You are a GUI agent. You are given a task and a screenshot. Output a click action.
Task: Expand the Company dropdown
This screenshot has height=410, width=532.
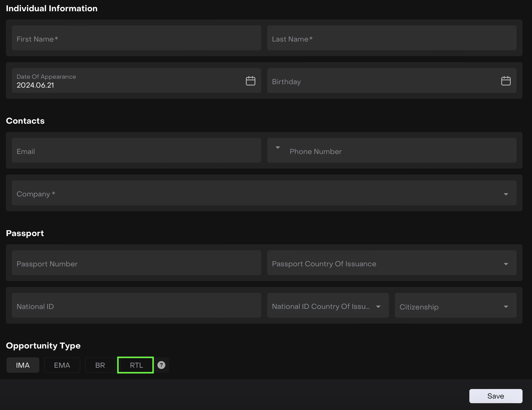pos(506,194)
